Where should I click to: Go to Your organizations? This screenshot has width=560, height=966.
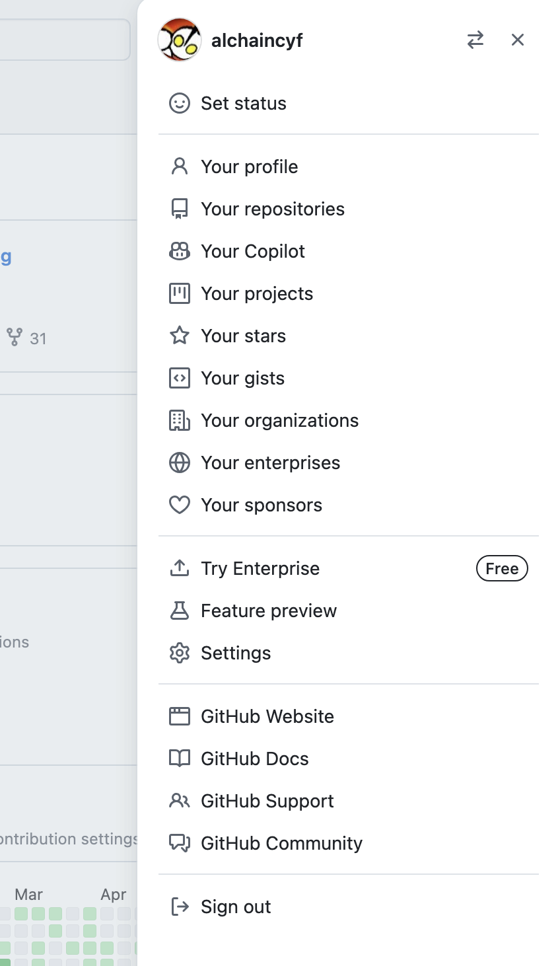pos(279,421)
